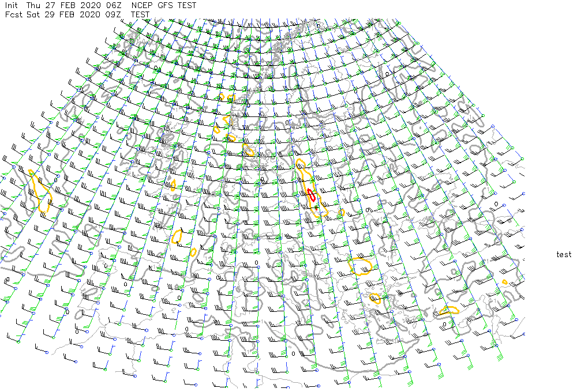Click the 'NCEP GFS TEST' title text
The height and width of the screenshot is (392, 577).
coord(164,6)
